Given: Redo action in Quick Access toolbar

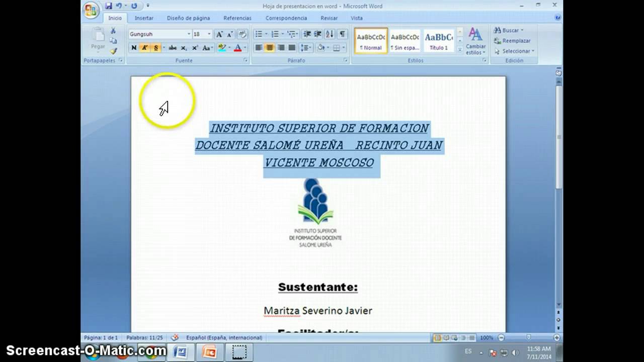Looking at the screenshot, I should click(134, 6).
